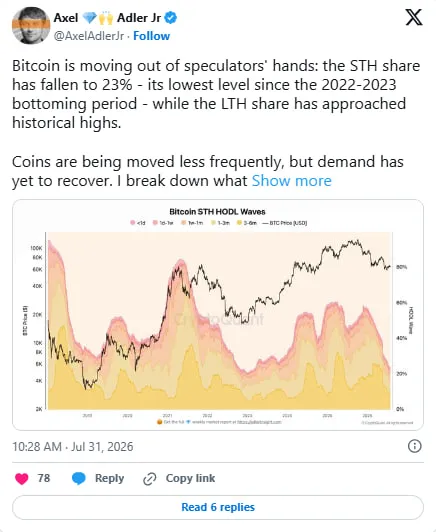The height and width of the screenshot is (532, 436).
Task: Follow Axel Adler Jr
Action: click(151, 36)
